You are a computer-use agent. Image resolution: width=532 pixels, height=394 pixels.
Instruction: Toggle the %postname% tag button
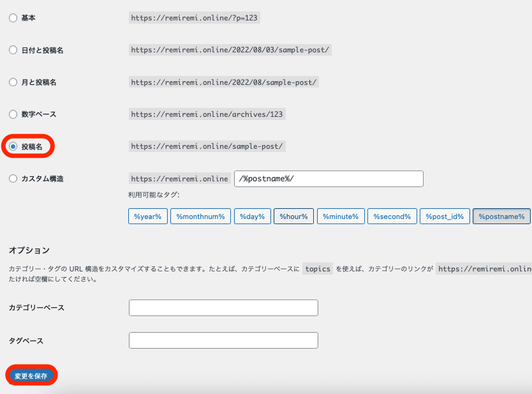pyautogui.click(x=501, y=216)
